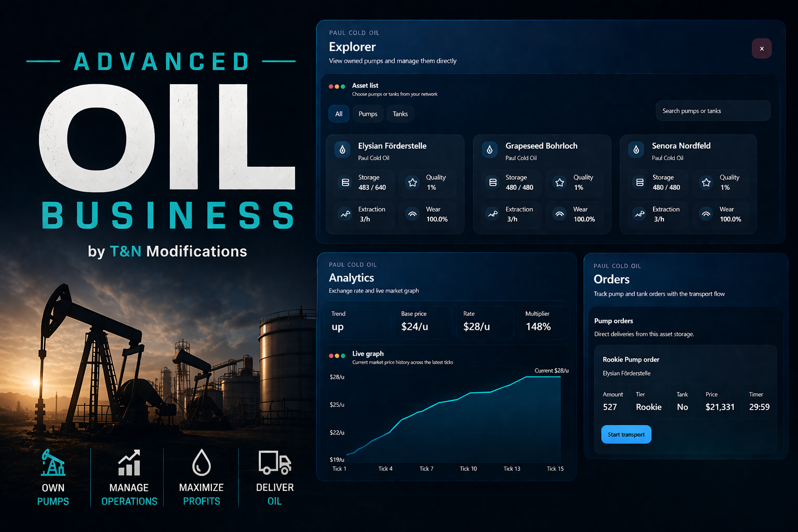
Task: Click Senora Nordfeld quality star icon
Action: 706,182
